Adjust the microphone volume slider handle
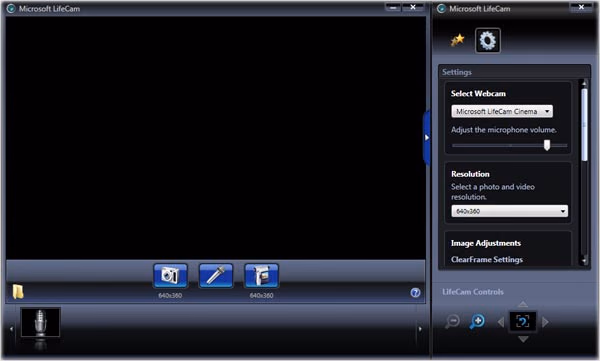This screenshot has width=600, height=361. 547,145
